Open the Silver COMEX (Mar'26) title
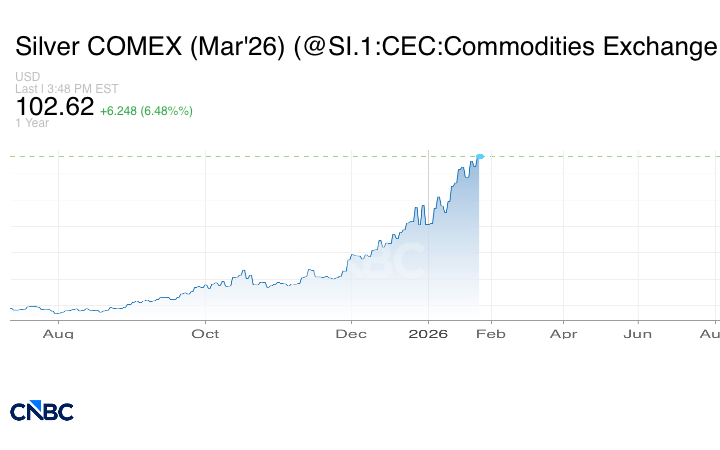 (x=366, y=47)
